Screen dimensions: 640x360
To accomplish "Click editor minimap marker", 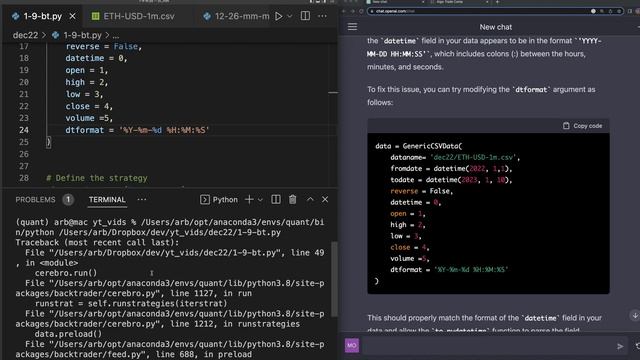I will [x=333, y=93].
